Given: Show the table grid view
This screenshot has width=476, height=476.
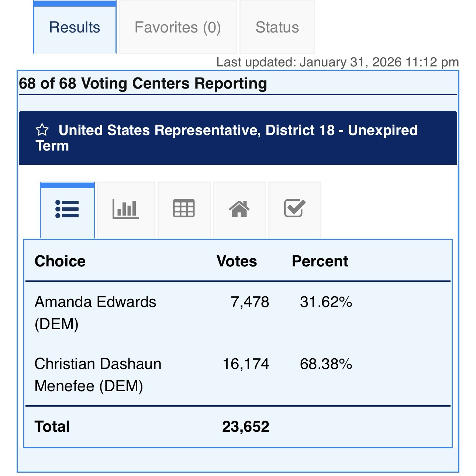Looking at the screenshot, I should click(184, 209).
